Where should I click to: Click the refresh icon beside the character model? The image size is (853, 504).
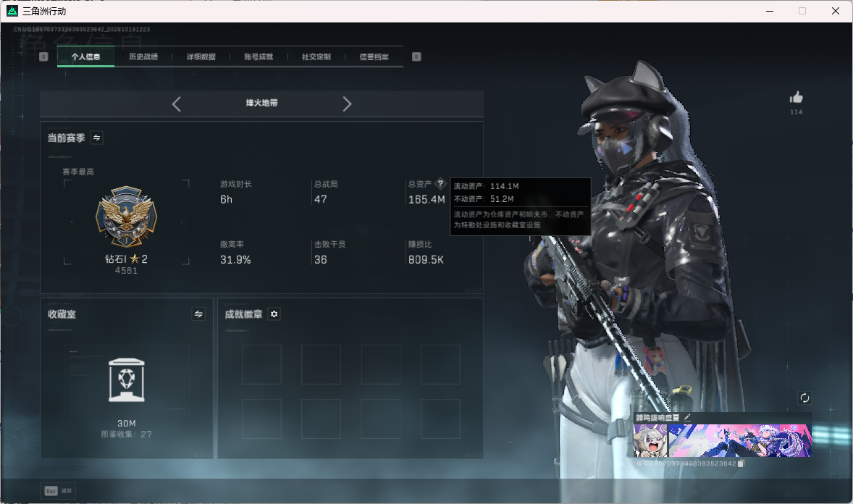coord(804,398)
